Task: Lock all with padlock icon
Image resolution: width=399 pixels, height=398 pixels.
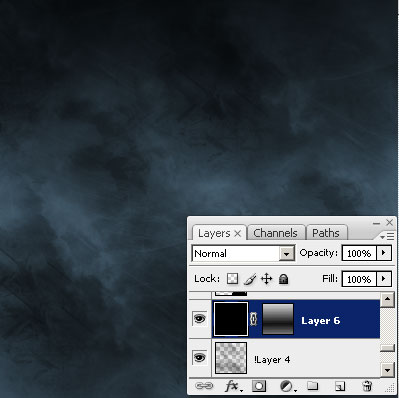Action: (x=283, y=279)
